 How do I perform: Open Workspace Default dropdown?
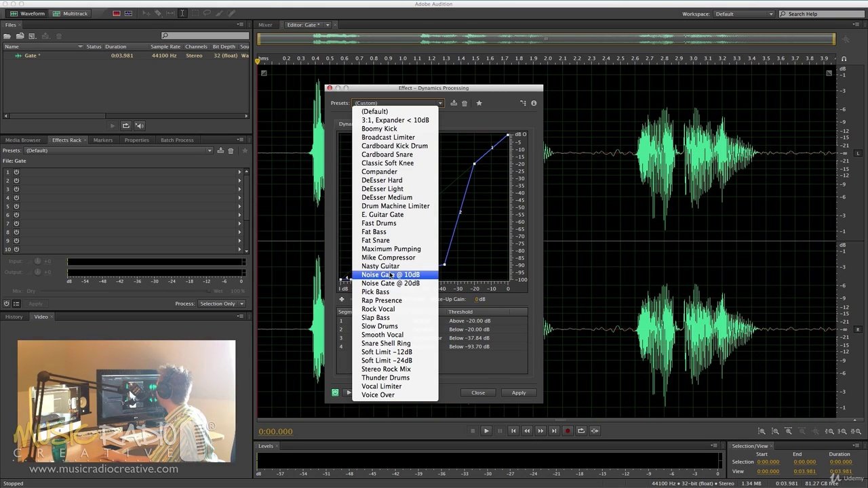click(743, 14)
